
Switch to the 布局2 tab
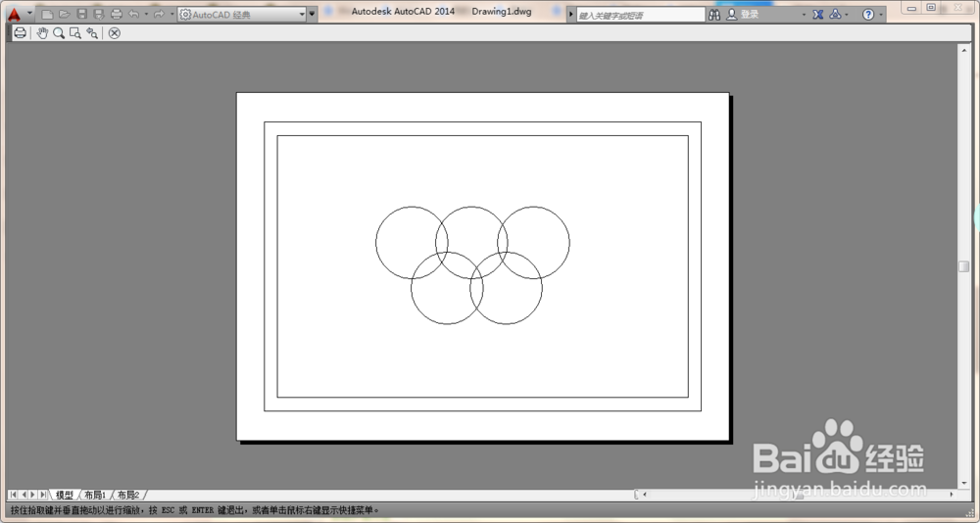click(128, 495)
